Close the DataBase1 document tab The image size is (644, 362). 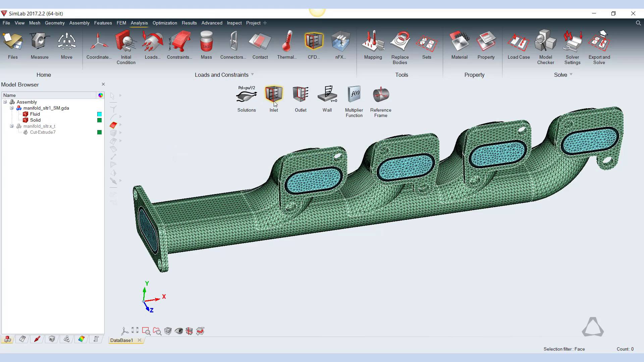coord(140,340)
